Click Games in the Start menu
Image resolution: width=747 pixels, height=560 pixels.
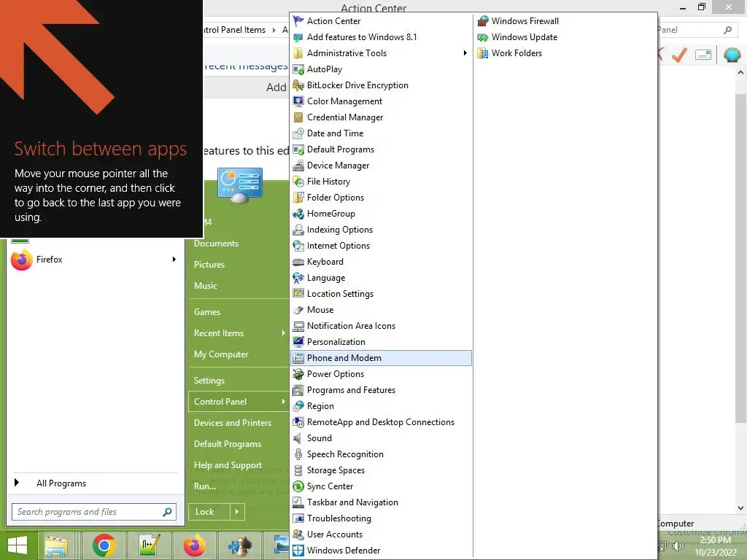207,312
